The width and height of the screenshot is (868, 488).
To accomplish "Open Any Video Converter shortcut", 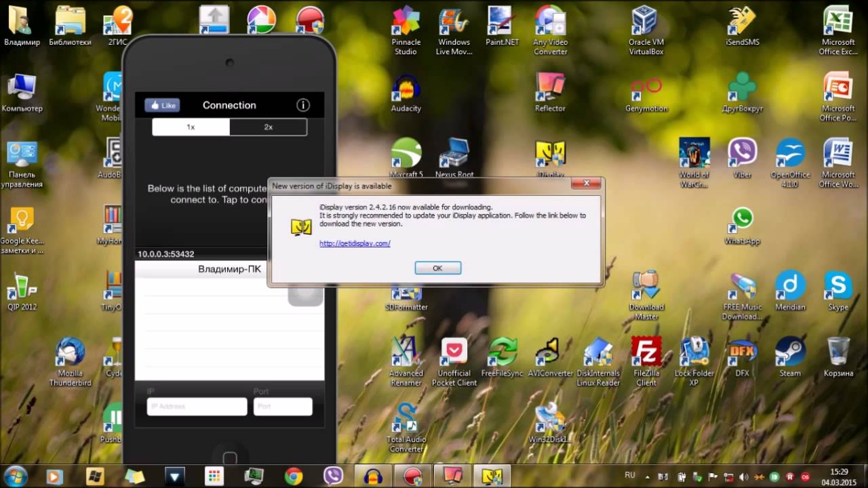I will point(550,31).
